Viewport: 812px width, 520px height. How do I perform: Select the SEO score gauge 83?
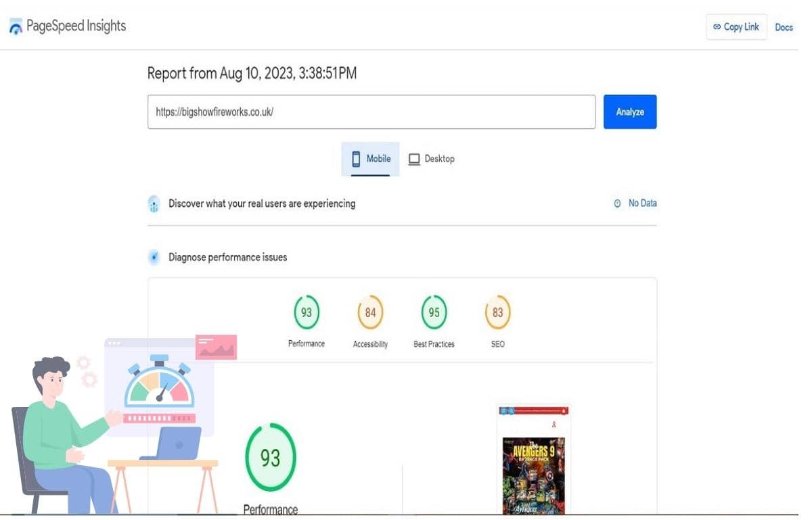point(497,313)
